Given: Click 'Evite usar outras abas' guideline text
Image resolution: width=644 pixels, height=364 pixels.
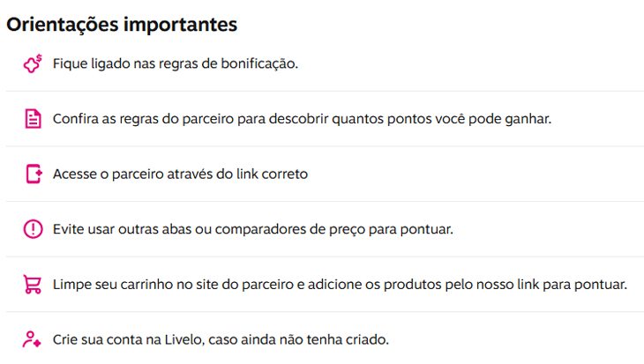Looking at the screenshot, I should (253, 229).
